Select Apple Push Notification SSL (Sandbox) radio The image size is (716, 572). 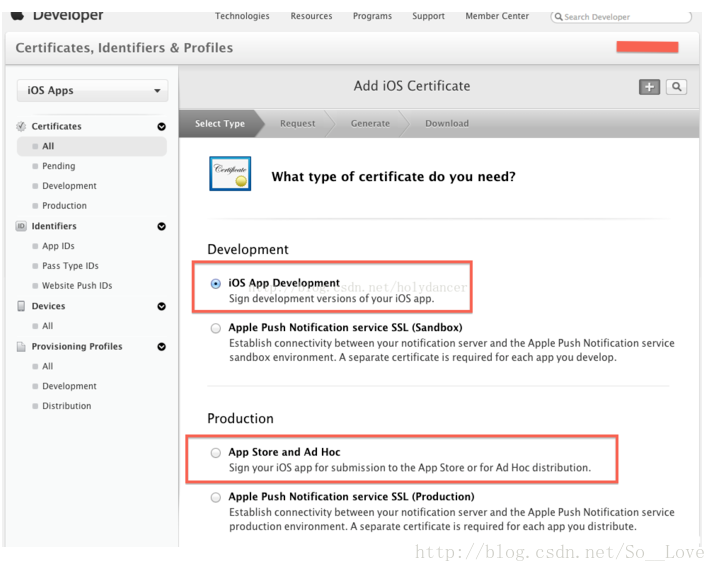click(x=216, y=328)
